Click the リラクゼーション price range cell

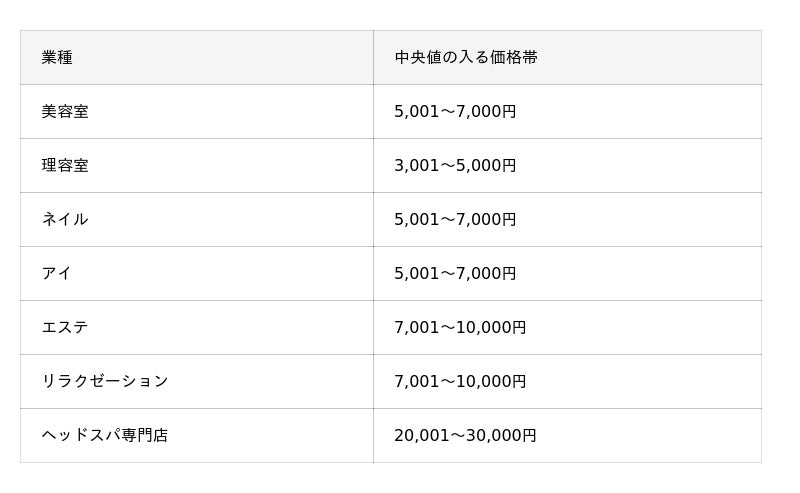click(x=567, y=381)
